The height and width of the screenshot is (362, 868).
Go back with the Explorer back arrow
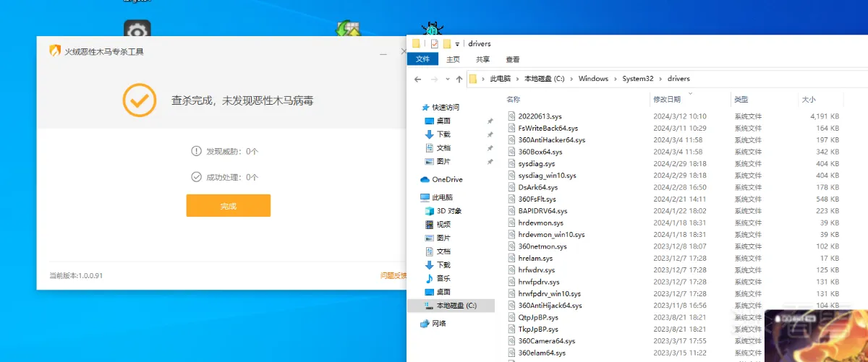pos(418,79)
